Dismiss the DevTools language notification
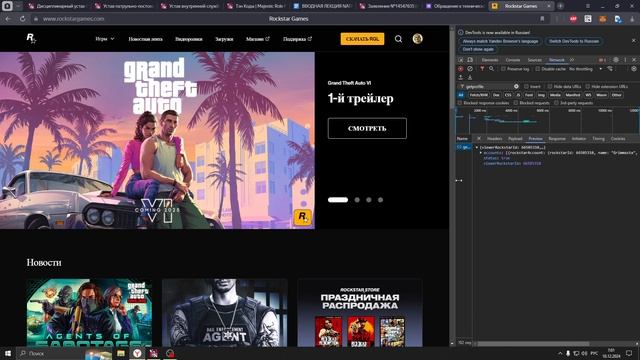 (x=634, y=41)
